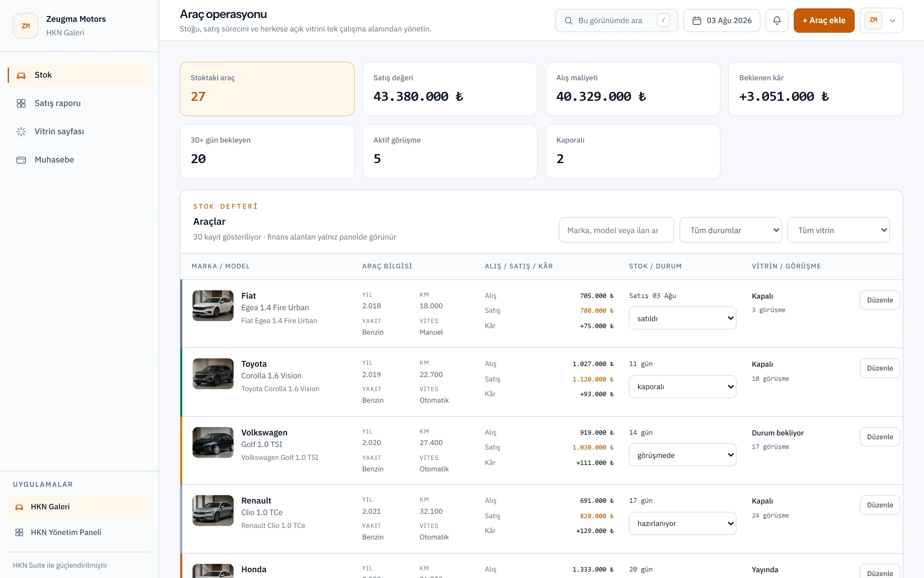
Task: Click the VİTRİN / GÖRÜŞME column header
Action: click(786, 267)
